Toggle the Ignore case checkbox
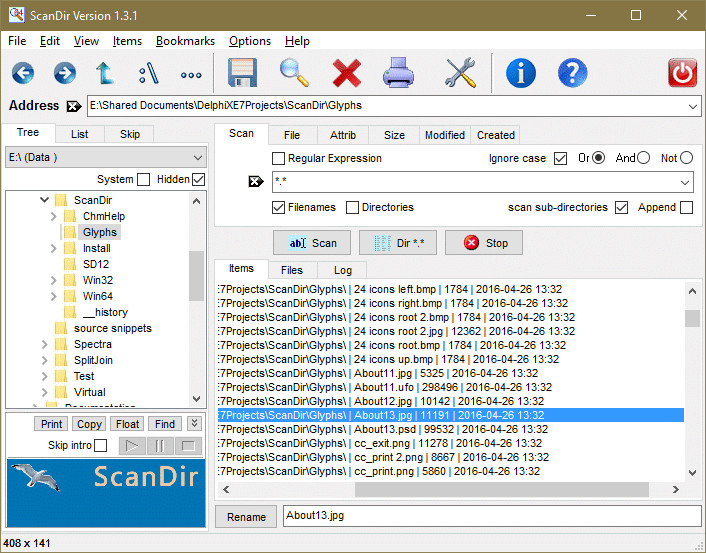 coord(560,159)
